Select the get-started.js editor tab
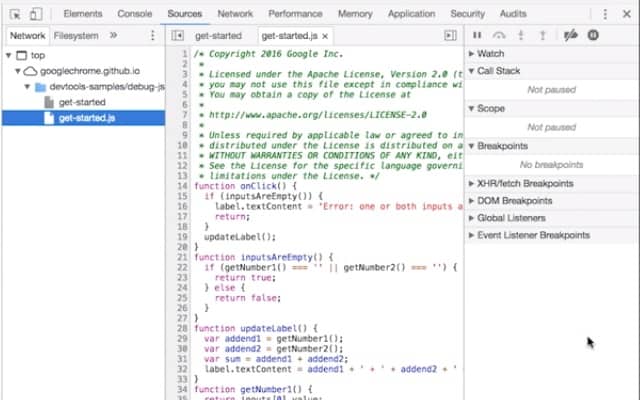Image resolution: width=640 pixels, height=400 pixels. point(289,36)
